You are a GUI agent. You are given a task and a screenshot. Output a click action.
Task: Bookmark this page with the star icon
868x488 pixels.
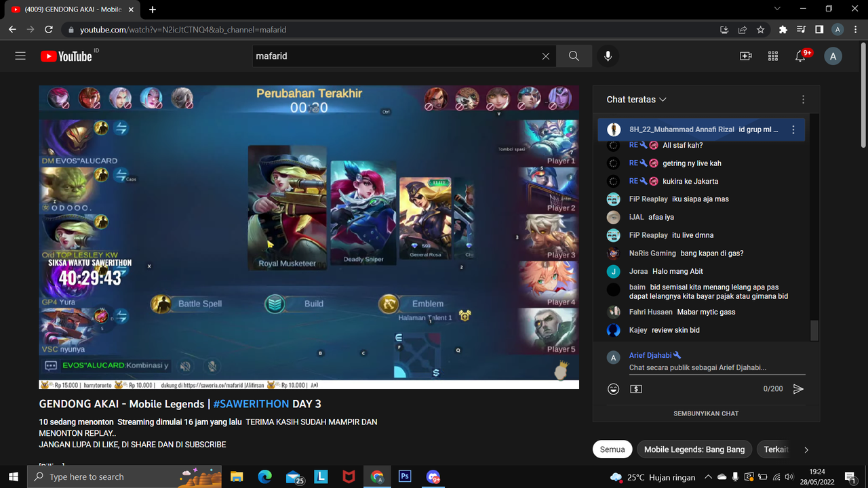tap(761, 30)
